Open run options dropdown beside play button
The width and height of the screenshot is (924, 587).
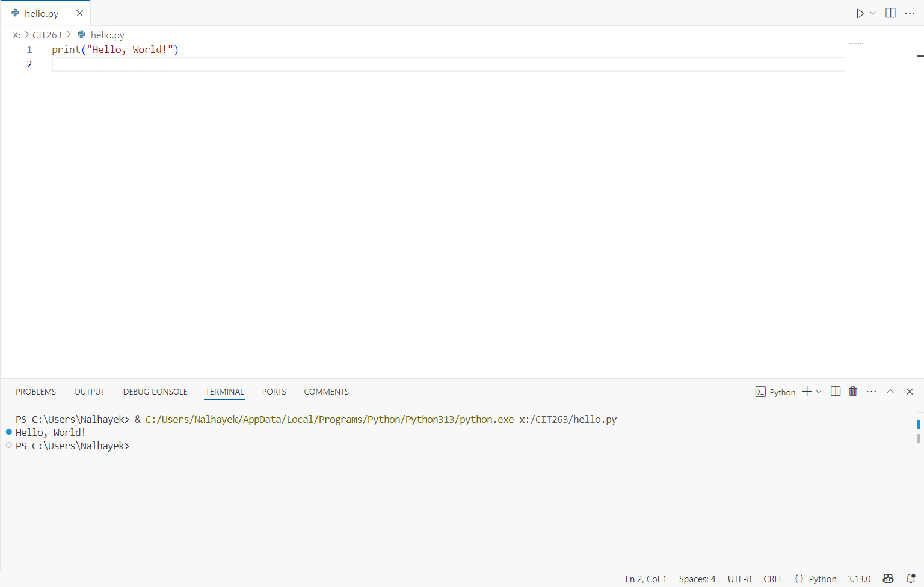coord(873,13)
